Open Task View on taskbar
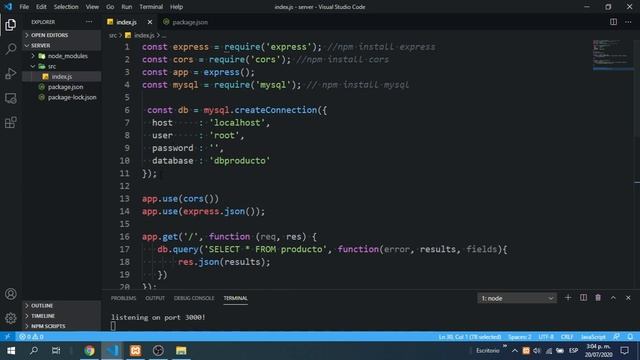The width and height of the screenshot is (640, 360). point(56,351)
